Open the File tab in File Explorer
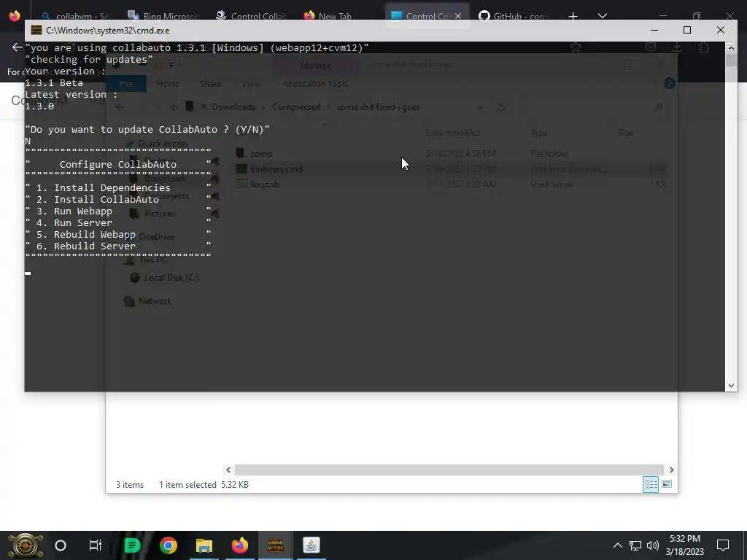The width and height of the screenshot is (747, 560). (126, 84)
